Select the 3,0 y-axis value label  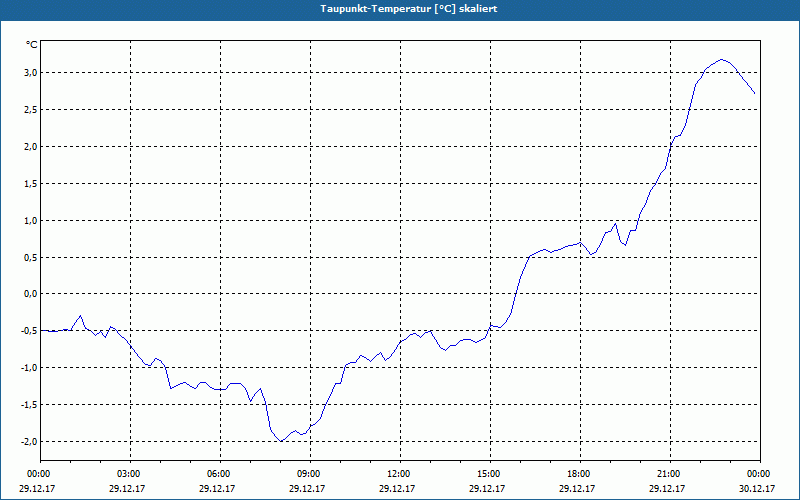31,73
